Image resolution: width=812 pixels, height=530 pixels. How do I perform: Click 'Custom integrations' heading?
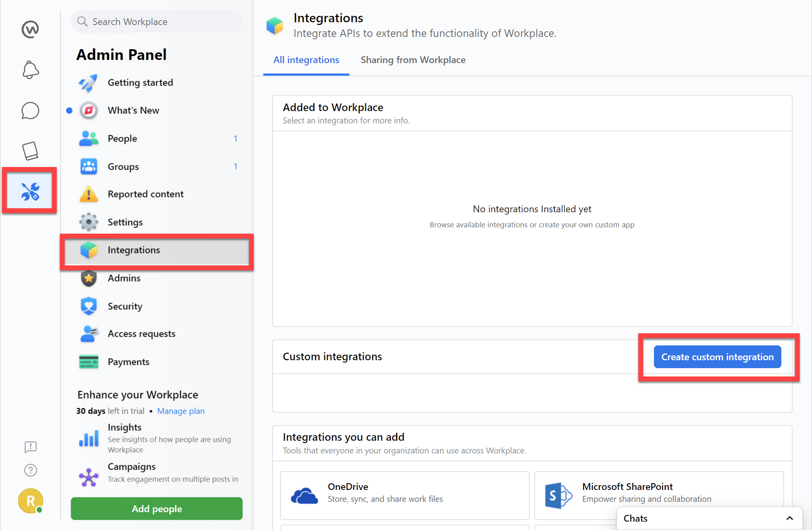332,357
